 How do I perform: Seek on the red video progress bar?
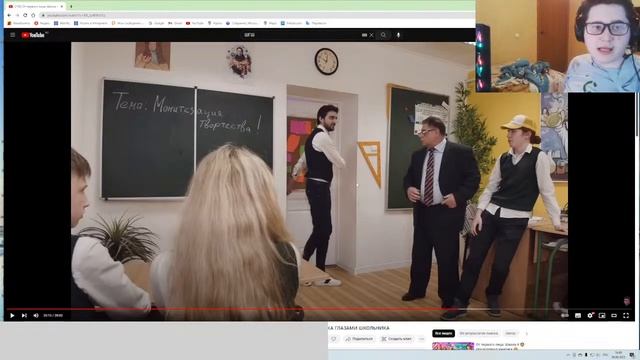click(318, 309)
